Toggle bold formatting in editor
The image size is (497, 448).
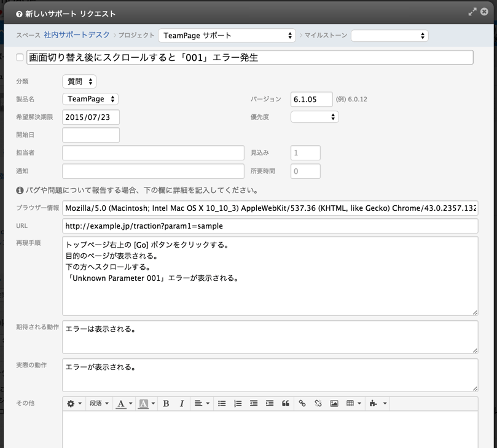pyautogui.click(x=166, y=403)
